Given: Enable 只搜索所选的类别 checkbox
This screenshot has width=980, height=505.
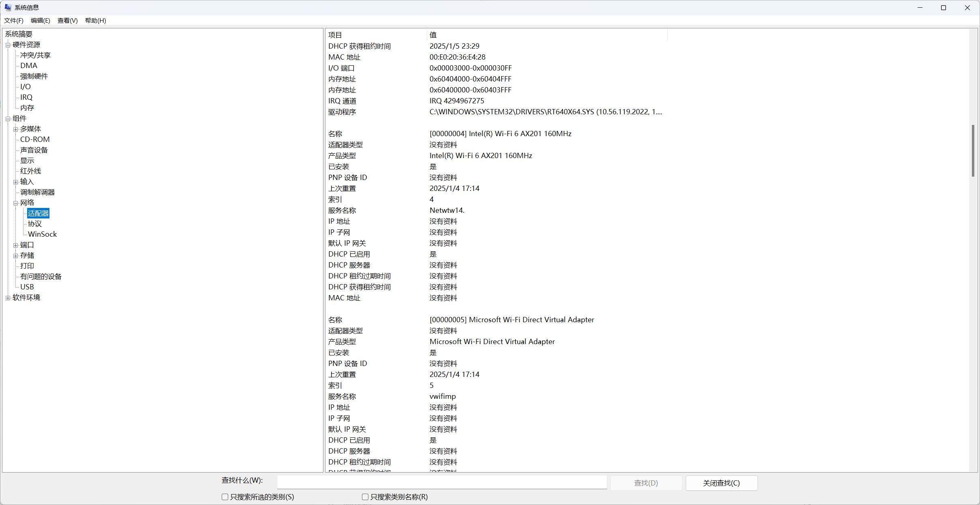Looking at the screenshot, I should [225, 497].
